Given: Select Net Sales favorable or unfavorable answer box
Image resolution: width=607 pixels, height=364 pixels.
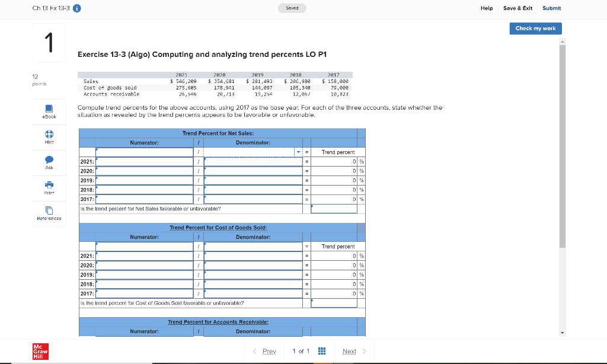Looking at the screenshot, I should tap(334, 209).
